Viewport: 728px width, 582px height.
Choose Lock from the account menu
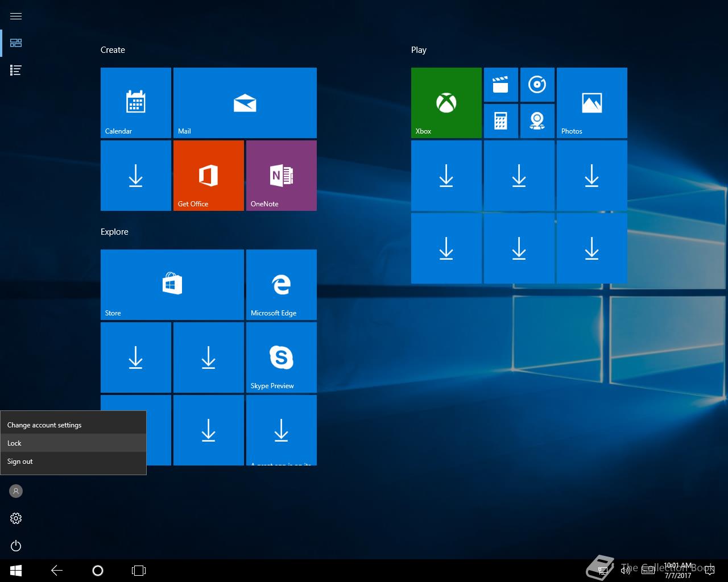[x=73, y=443]
